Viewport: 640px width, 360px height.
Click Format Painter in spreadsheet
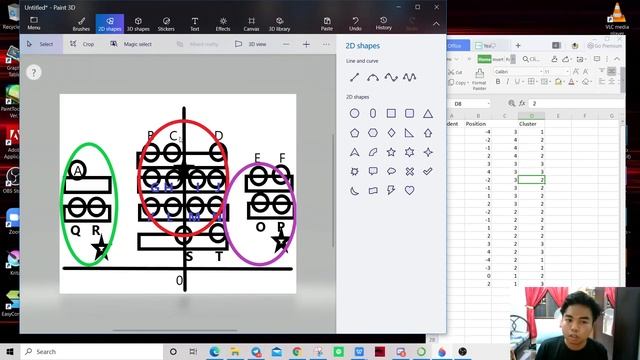(x=479, y=79)
